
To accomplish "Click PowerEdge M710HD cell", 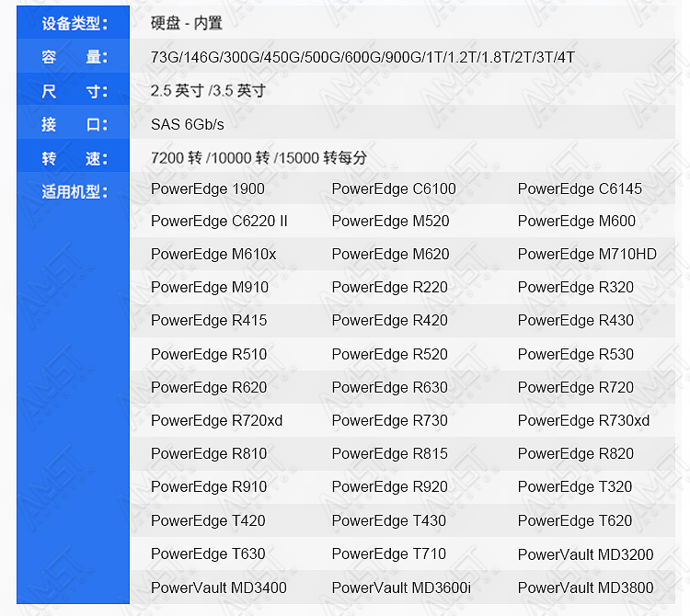I will pyautogui.click(x=587, y=254).
